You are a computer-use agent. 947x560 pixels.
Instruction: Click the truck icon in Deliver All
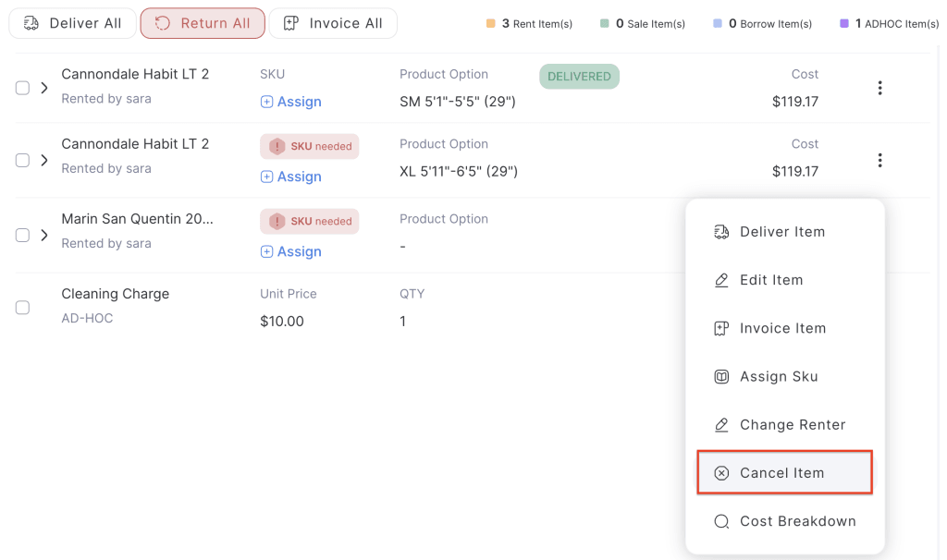31,23
